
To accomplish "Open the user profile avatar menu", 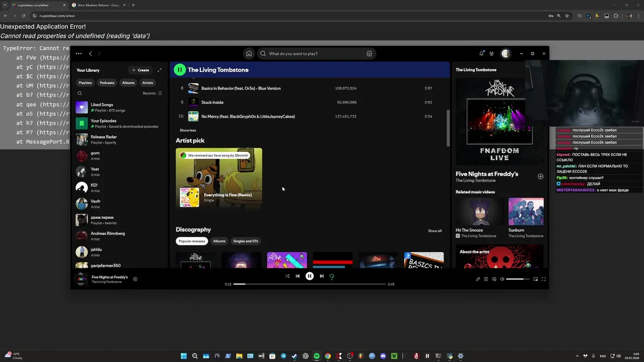I will tap(506, 53).
